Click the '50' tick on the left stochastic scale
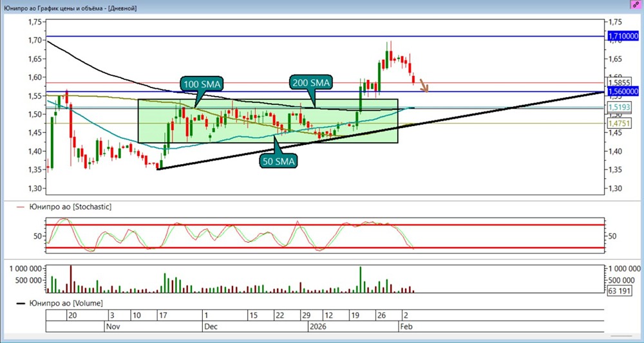This screenshot has height=343, width=644. 37,236
